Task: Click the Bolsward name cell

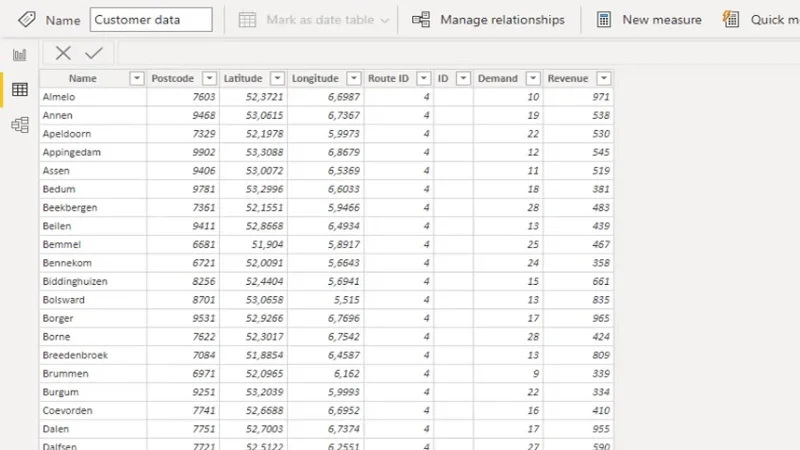Action: [x=93, y=300]
